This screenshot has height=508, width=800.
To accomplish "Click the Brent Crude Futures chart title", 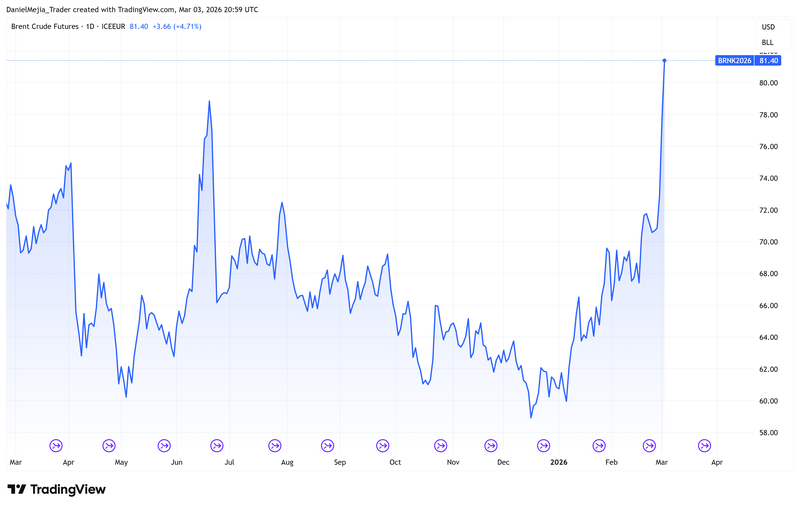I will click(x=65, y=25).
